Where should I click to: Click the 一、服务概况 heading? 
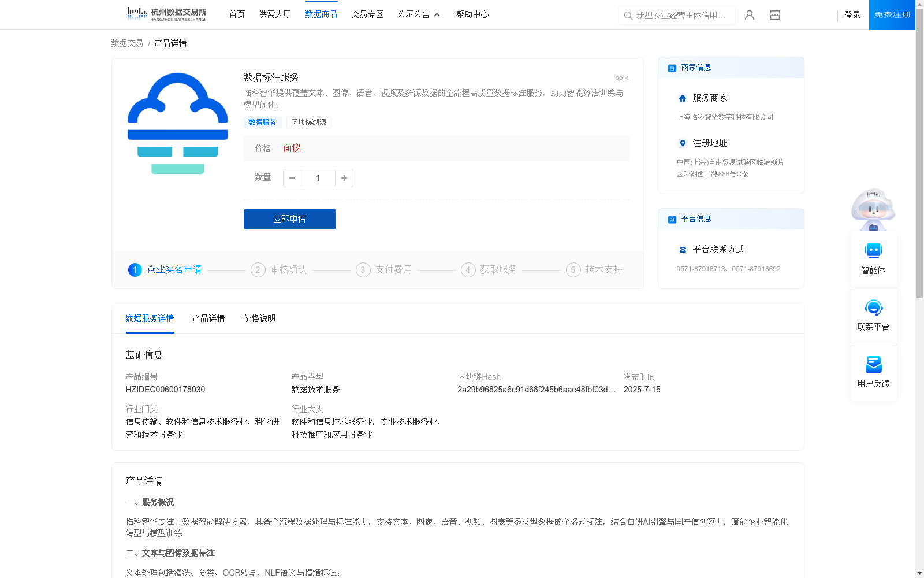[150, 502]
